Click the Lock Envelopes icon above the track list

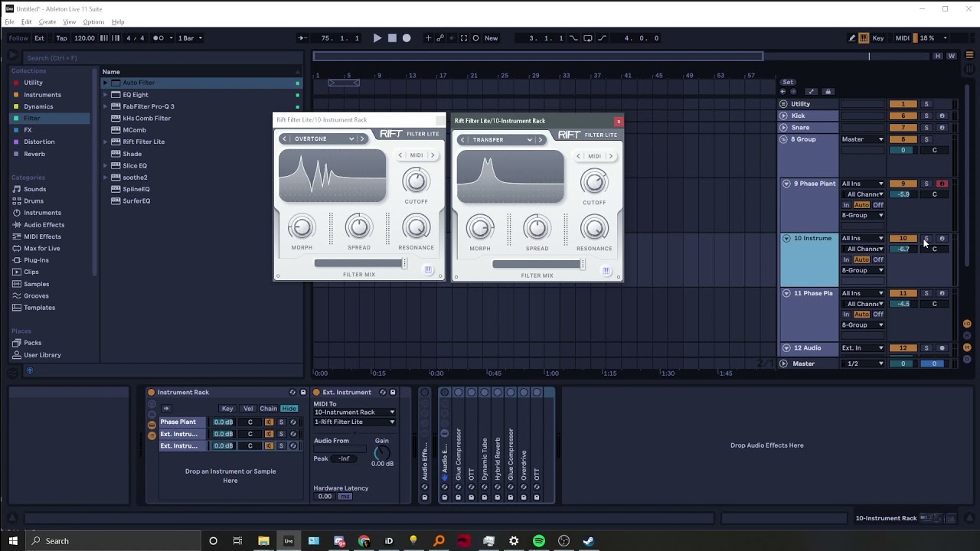tap(828, 92)
